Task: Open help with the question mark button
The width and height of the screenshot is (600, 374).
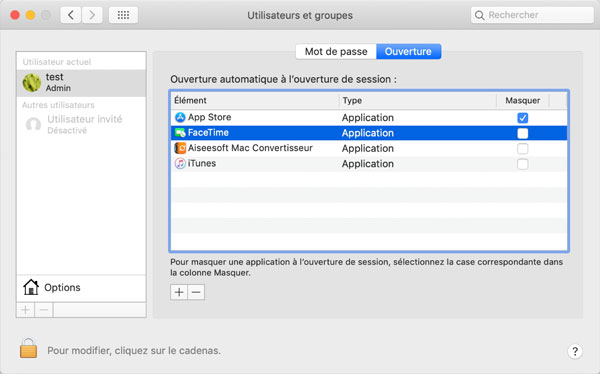Action: coord(575,351)
